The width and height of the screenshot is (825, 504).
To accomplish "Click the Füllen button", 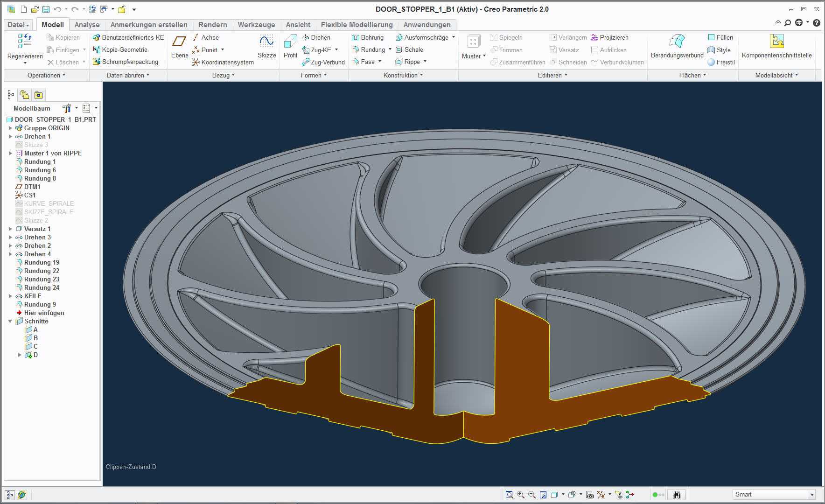I will pos(720,37).
